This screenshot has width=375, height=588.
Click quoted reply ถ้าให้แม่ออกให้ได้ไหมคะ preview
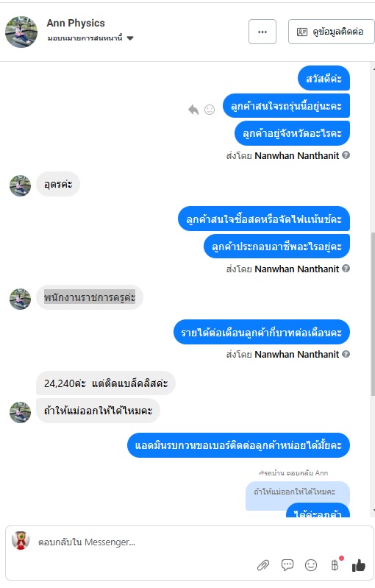(x=294, y=492)
